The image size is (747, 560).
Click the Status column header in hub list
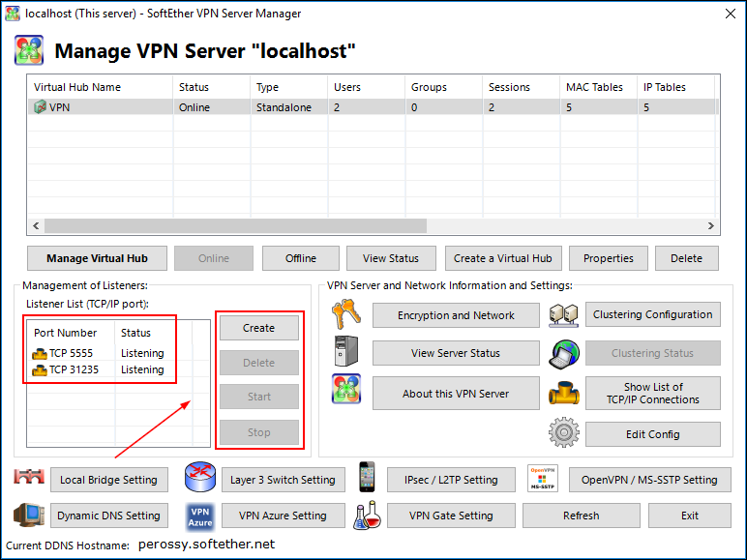pos(212,87)
